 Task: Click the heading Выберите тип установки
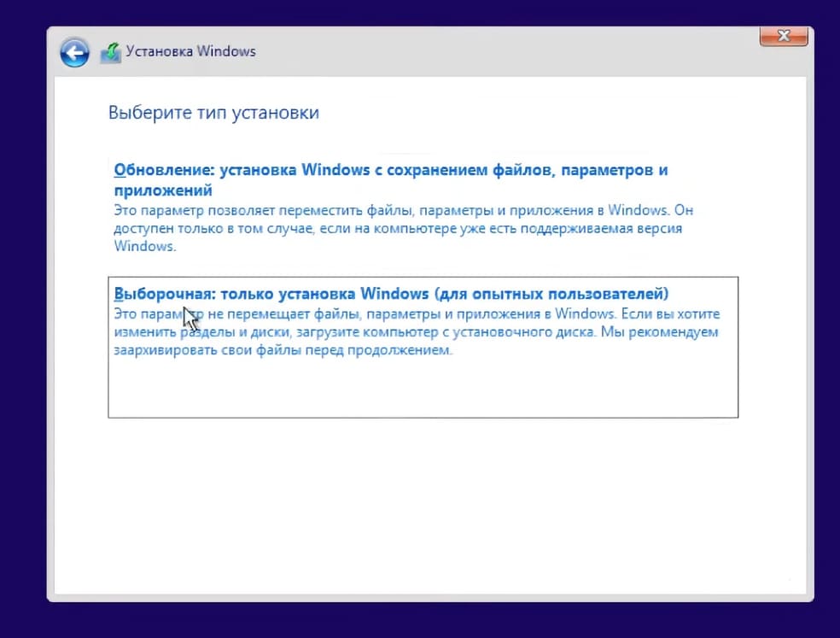[213, 113]
